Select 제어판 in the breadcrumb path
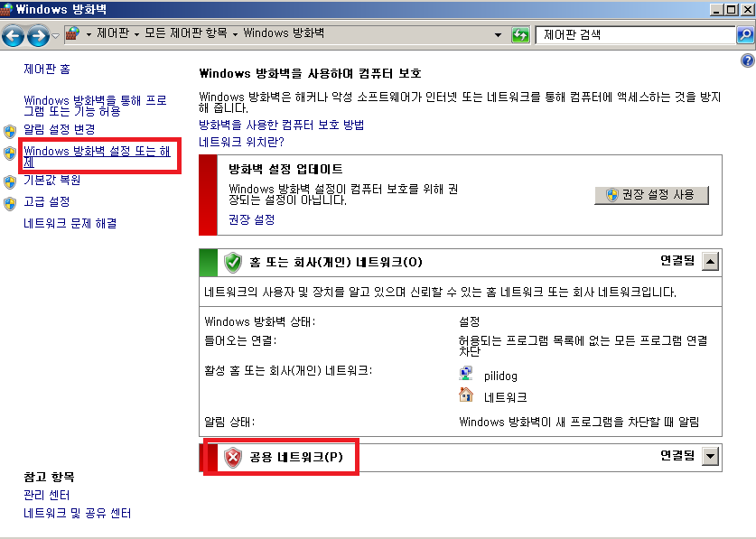Screen dimensions: 756x539 pos(113,33)
